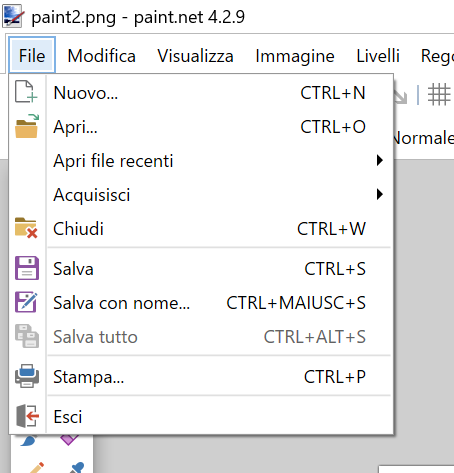This screenshot has height=473, width=454.
Task: Open the Modifica menu
Action: (x=101, y=56)
